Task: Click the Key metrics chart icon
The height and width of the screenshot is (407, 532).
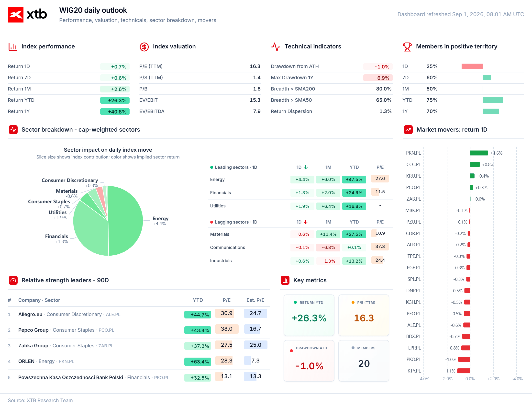Action: 285,280
